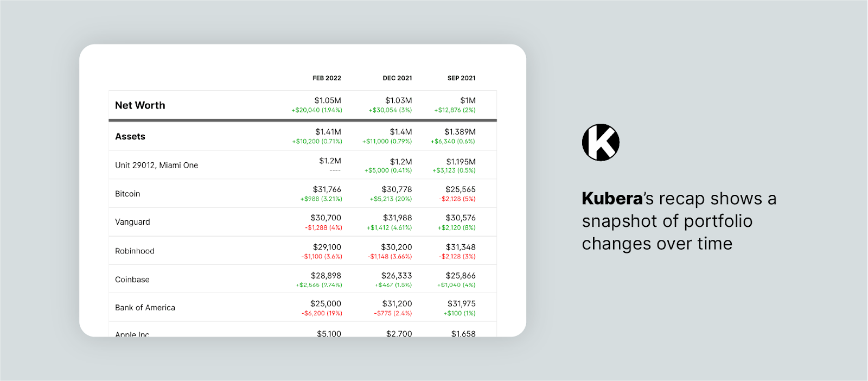Open the Bitcoin asset row
Viewport: 868px width, 381px height.
[x=127, y=194]
